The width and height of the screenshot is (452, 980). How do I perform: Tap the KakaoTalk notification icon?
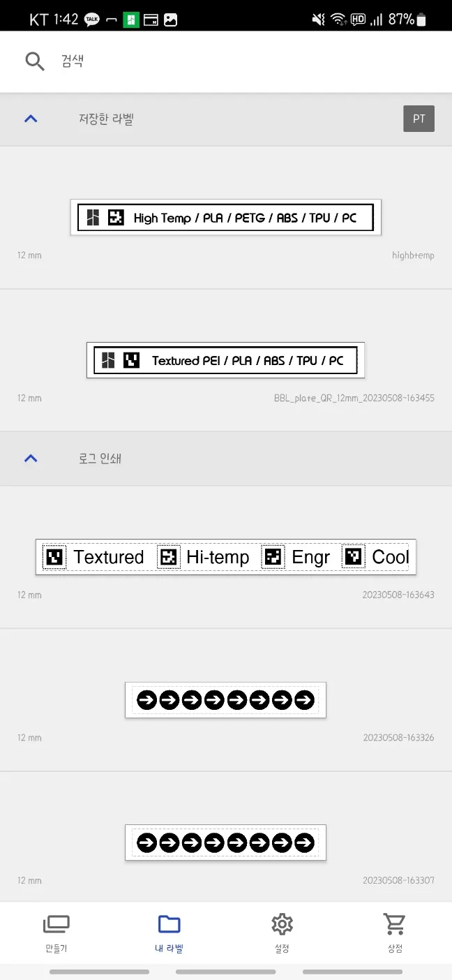point(91,20)
